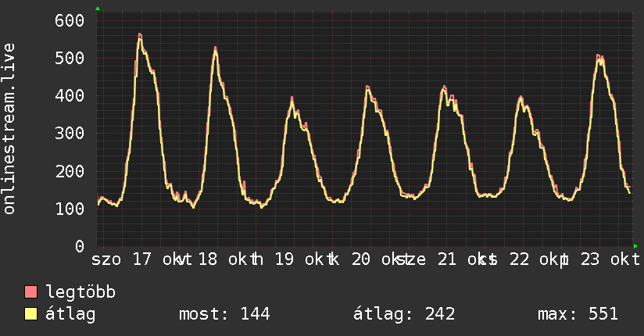The image size is (644, 336).
Task: Click the 0 y-axis label
Action: (x=80, y=246)
